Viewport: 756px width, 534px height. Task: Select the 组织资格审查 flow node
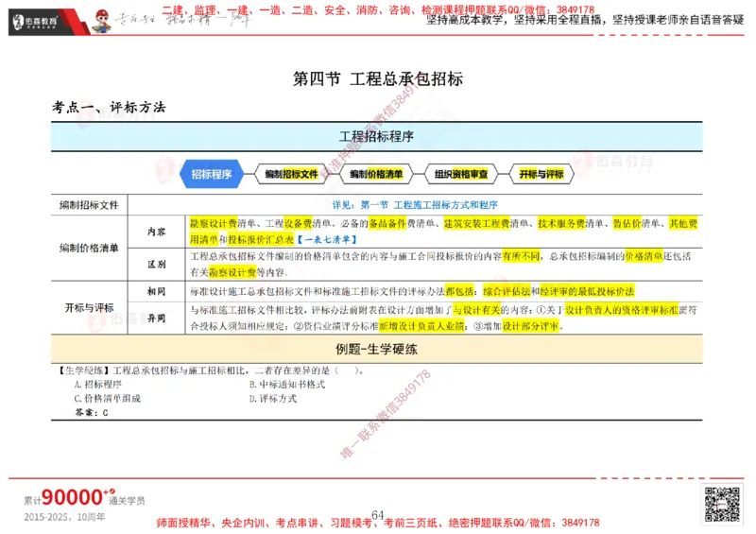pos(461,174)
